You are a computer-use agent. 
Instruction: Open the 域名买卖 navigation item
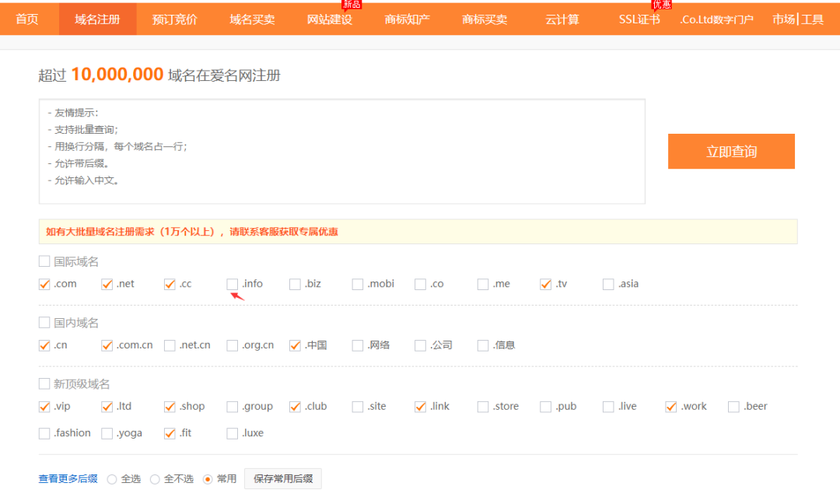coord(252,19)
